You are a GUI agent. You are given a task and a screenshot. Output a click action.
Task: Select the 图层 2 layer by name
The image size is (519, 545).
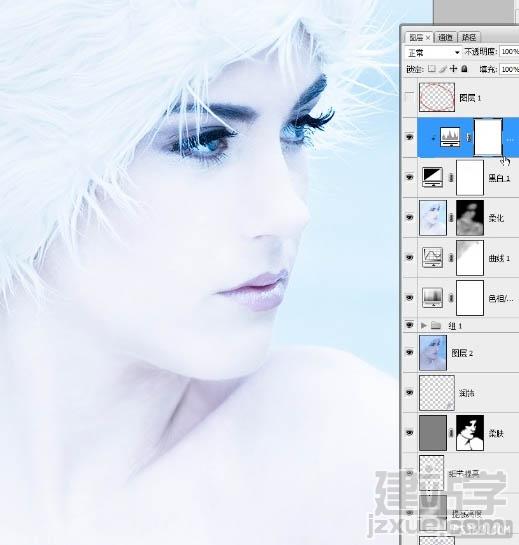pyautogui.click(x=462, y=353)
